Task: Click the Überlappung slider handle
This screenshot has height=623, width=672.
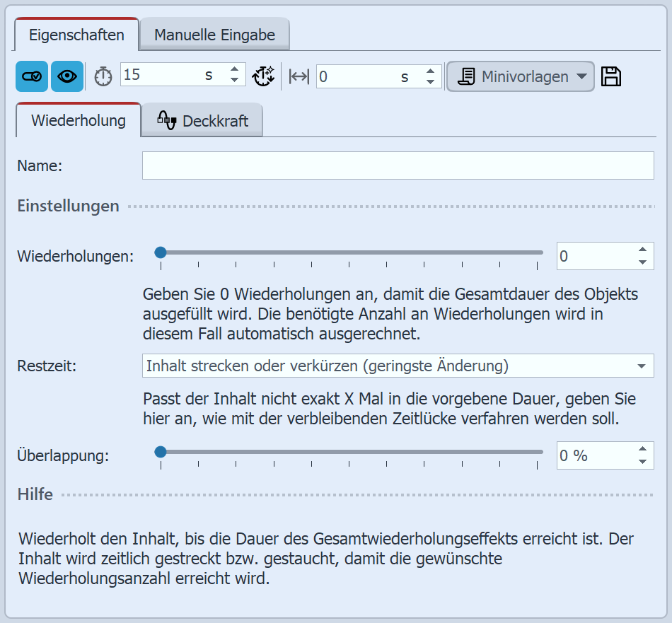Action: pos(161,451)
